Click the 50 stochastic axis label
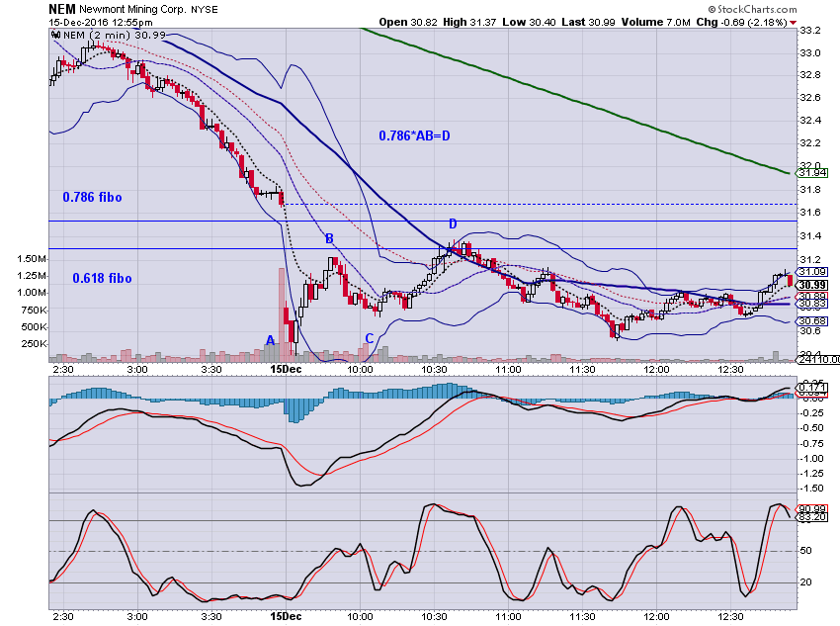This screenshot has width=840, height=626. (x=805, y=551)
